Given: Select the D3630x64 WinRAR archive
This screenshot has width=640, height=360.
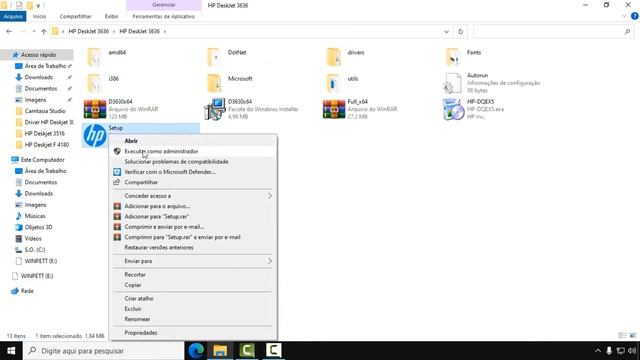Looking at the screenshot, I should [x=95, y=109].
